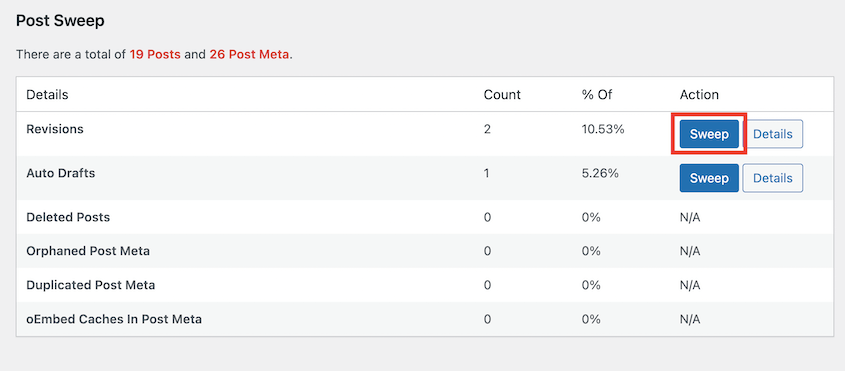Sweep the Auto Drafts entries
The width and height of the screenshot is (845, 371).
pyautogui.click(x=709, y=178)
